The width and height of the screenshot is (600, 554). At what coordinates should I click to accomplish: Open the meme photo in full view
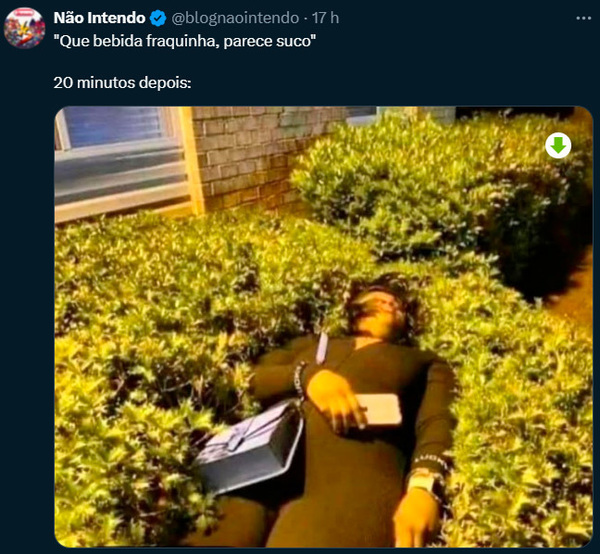324,326
